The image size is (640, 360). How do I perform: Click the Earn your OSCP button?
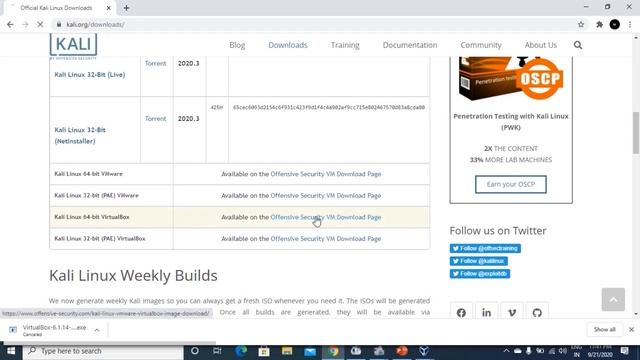tap(511, 184)
